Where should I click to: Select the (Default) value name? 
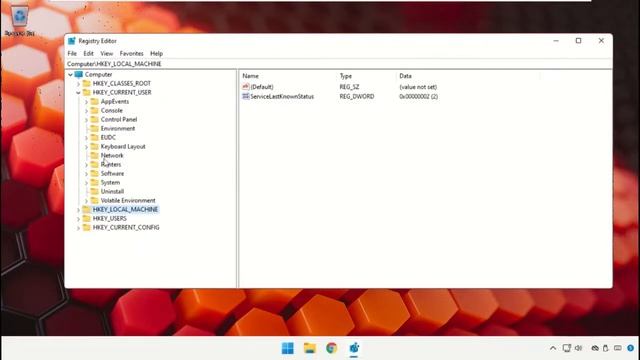(262, 87)
